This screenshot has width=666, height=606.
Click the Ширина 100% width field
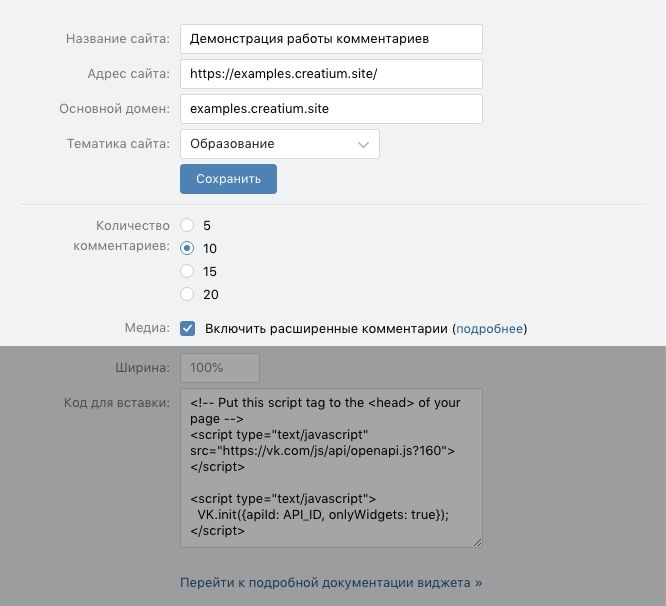tap(220, 368)
